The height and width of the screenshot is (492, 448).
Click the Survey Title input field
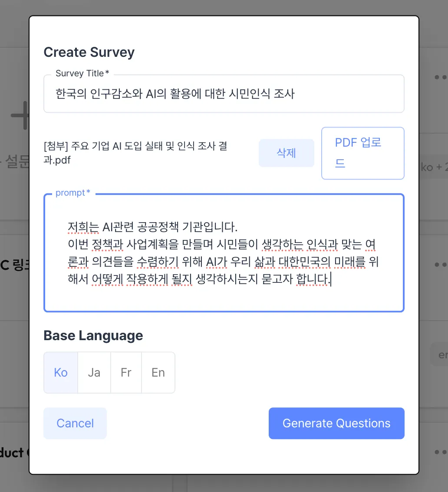(x=224, y=94)
